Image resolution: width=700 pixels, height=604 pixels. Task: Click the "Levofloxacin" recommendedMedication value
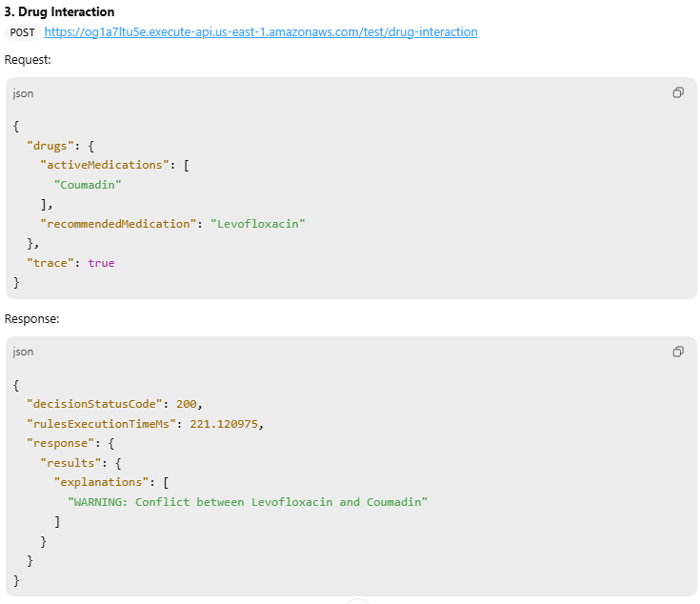(257, 224)
